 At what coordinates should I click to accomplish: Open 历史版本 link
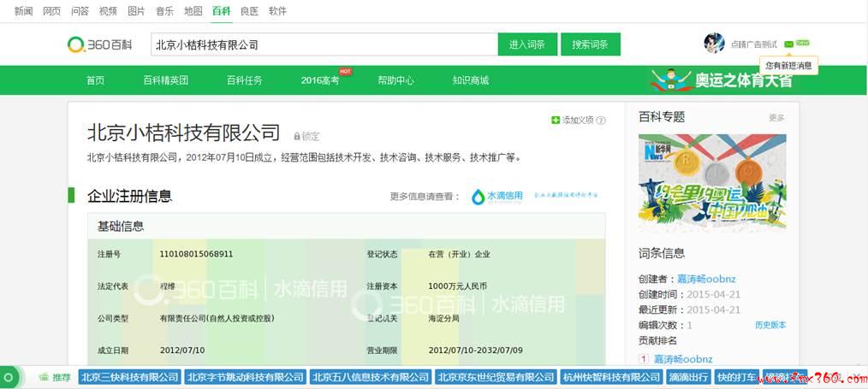(770, 325)
